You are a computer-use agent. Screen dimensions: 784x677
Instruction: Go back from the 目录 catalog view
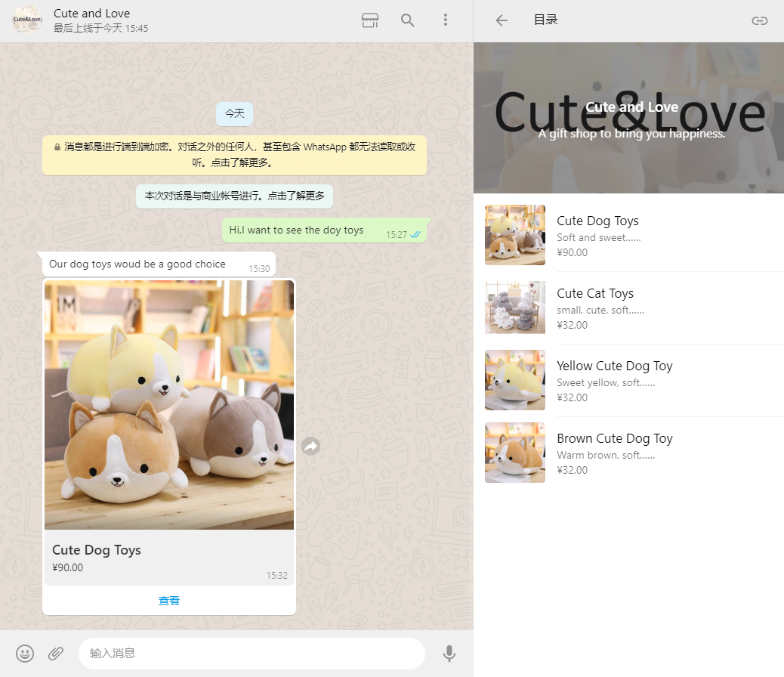pyautogui.click(x=501, y=20)
